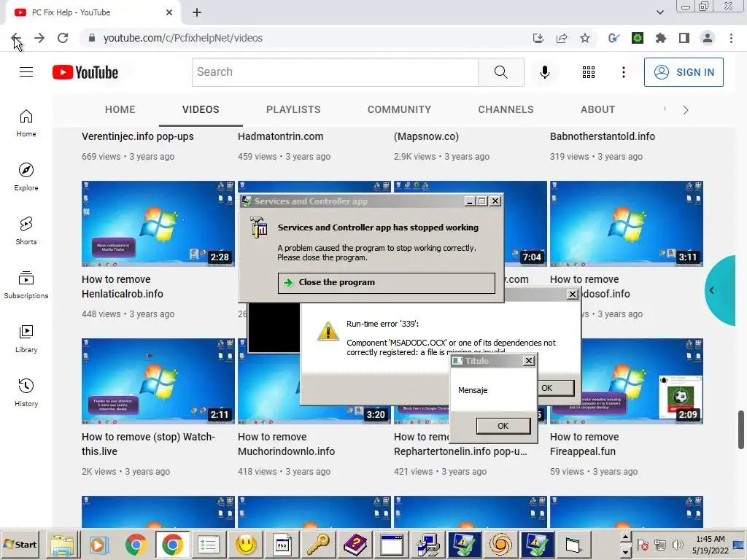The image size is (747, 560).
Task: Open the PLAYLISTS tab
Action: [x=293, y=109]
